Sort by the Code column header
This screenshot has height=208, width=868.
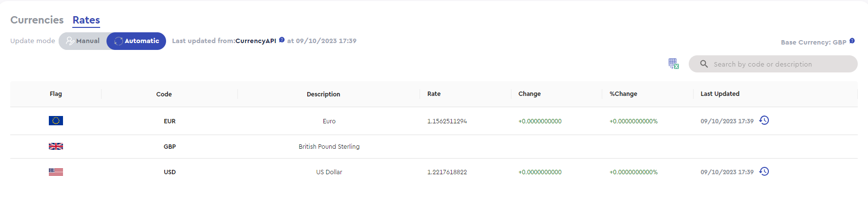[x=164, y=94]
